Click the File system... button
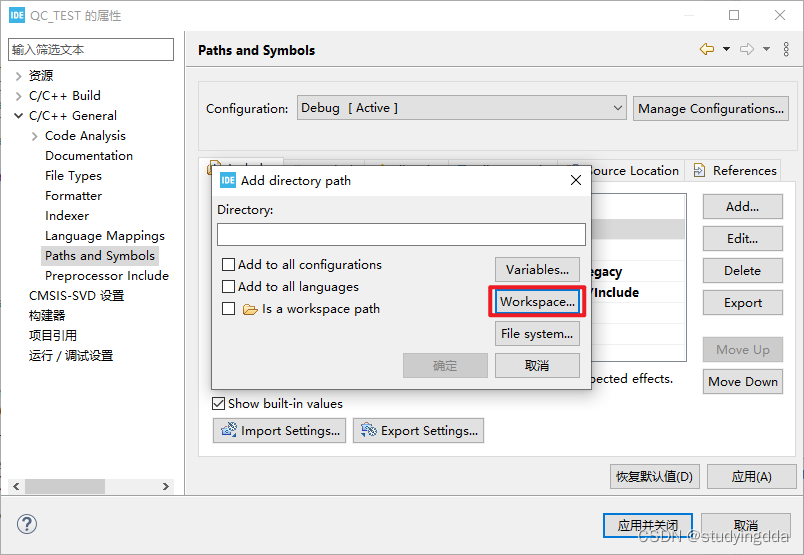 pos(537,334)
